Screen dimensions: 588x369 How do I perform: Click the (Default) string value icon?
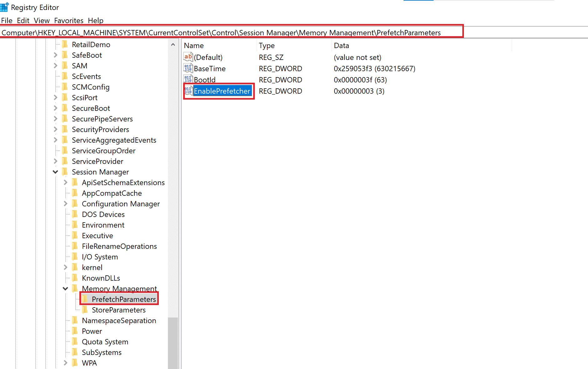188,57
